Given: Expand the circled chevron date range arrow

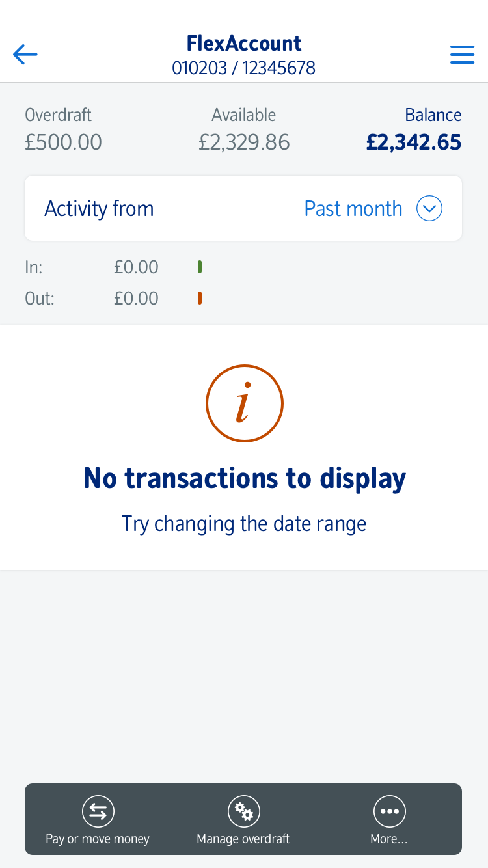Looking at the screenshot, I should click(429, 209).
